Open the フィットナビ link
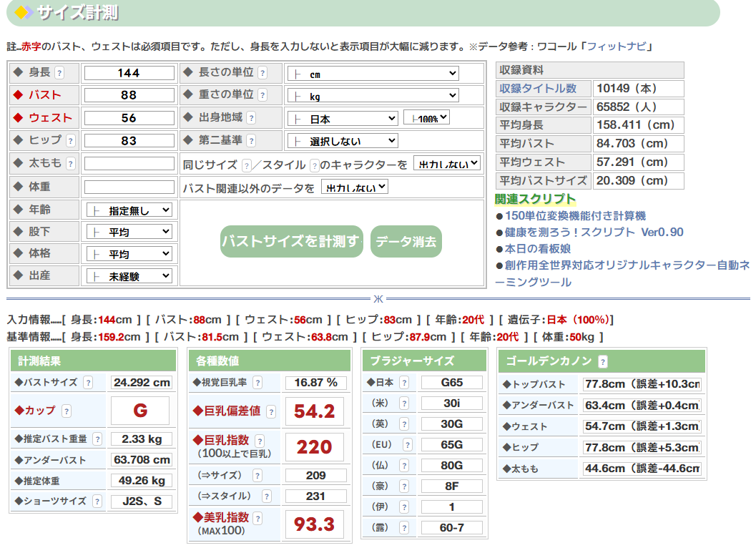 click(617, 47)
